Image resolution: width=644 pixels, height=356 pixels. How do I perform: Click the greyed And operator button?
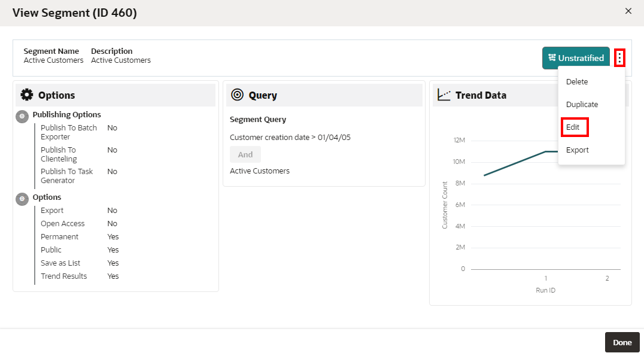(245, 154)
